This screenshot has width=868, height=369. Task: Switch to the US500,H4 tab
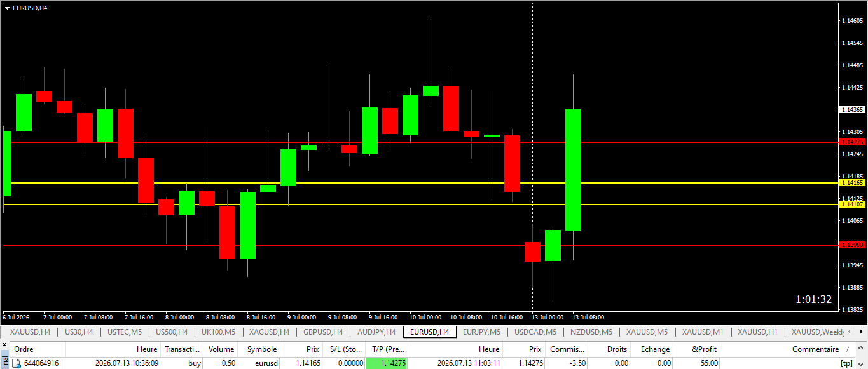tap(172, 332)
